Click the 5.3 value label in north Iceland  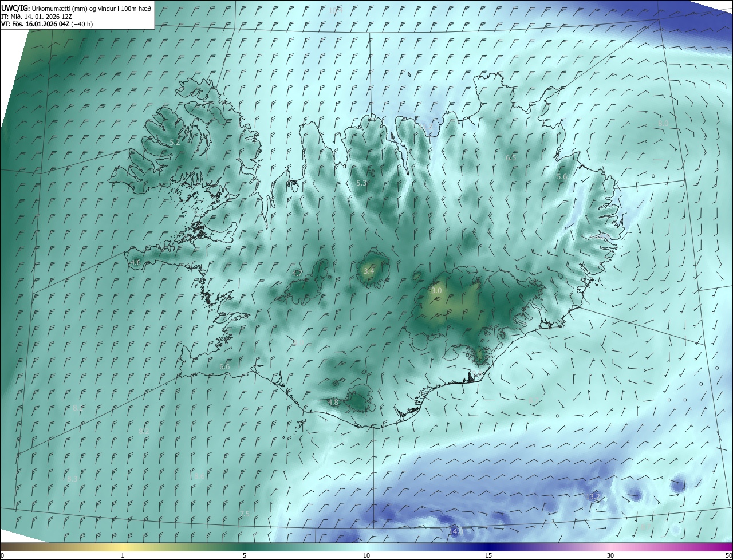(361, 183)
